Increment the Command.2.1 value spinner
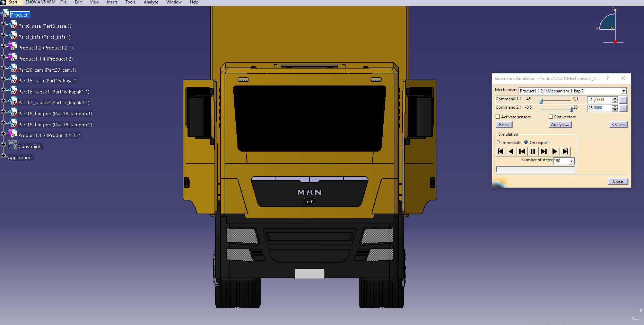Image resolution: width=644 pixels, height=325 pixels. click(x=615, y=107)
